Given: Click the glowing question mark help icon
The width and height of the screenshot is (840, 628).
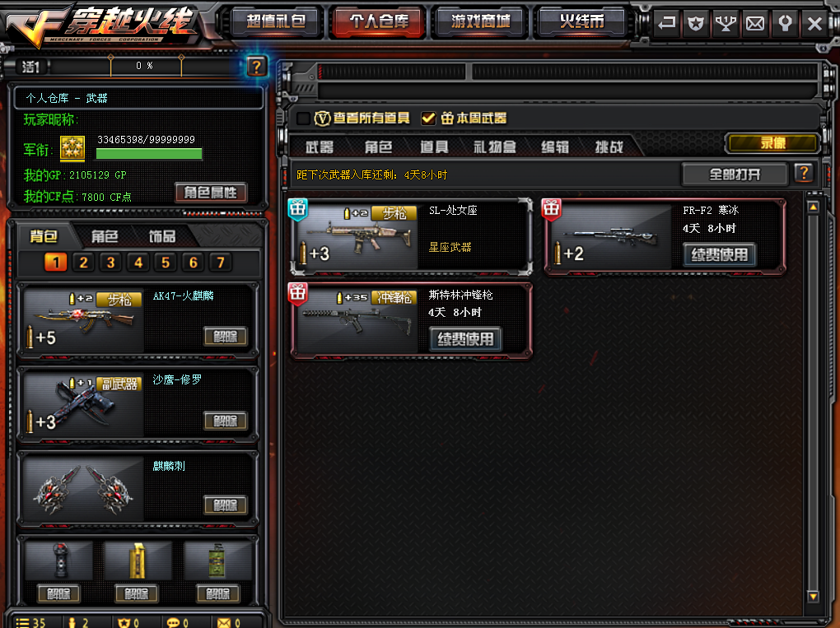Looking at the screenshot, I should 257,67.
